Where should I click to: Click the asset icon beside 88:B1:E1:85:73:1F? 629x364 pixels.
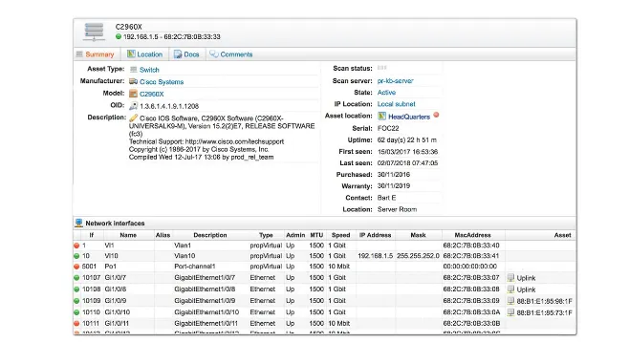point(510,311)
